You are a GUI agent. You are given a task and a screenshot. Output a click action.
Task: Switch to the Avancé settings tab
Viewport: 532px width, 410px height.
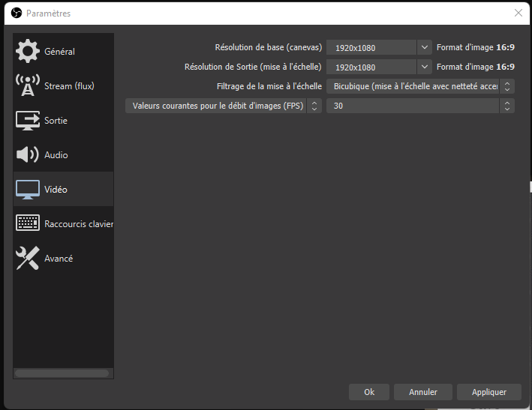point(59,259)
